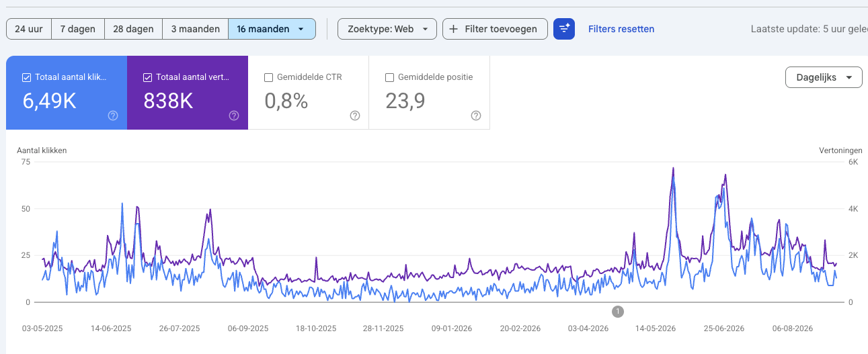Click the sparkle filter icon button

click(564, 29)
